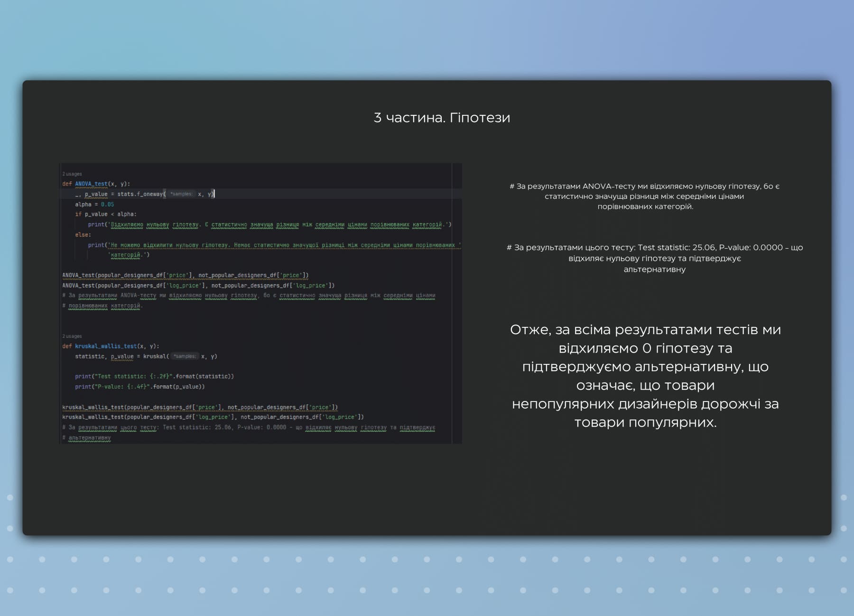This screenshot has height=616, width=854.
Task: Click the slide title "3 частина. Гіпотези"
Action: click(442, 118)
